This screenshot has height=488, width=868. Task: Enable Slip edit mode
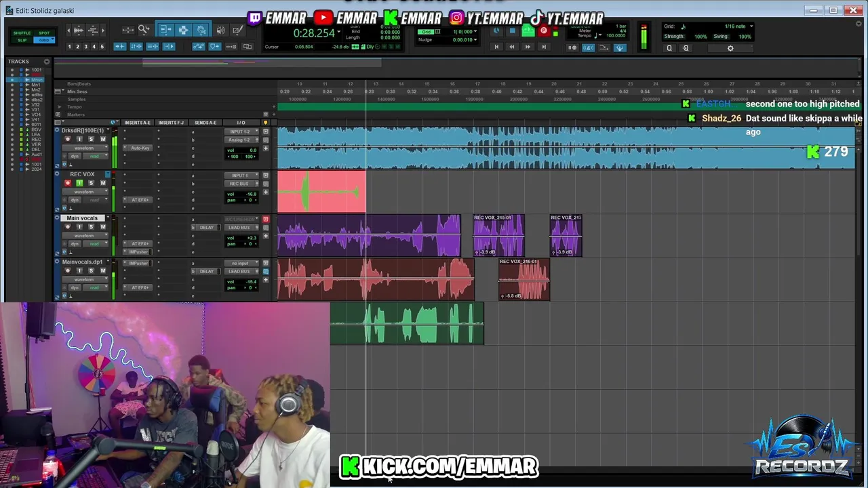pos(22,40)
